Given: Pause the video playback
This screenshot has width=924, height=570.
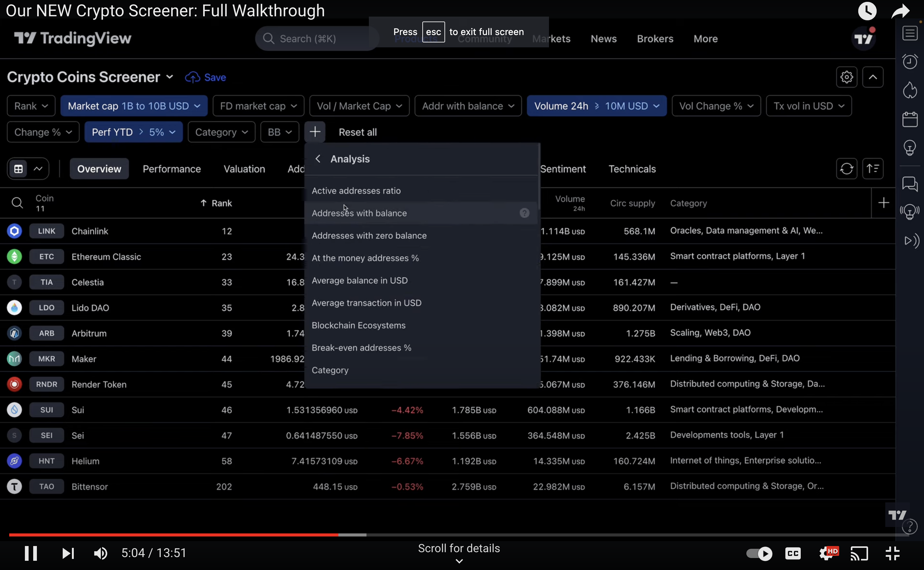Looking at the screenshot, I should 31,553.
